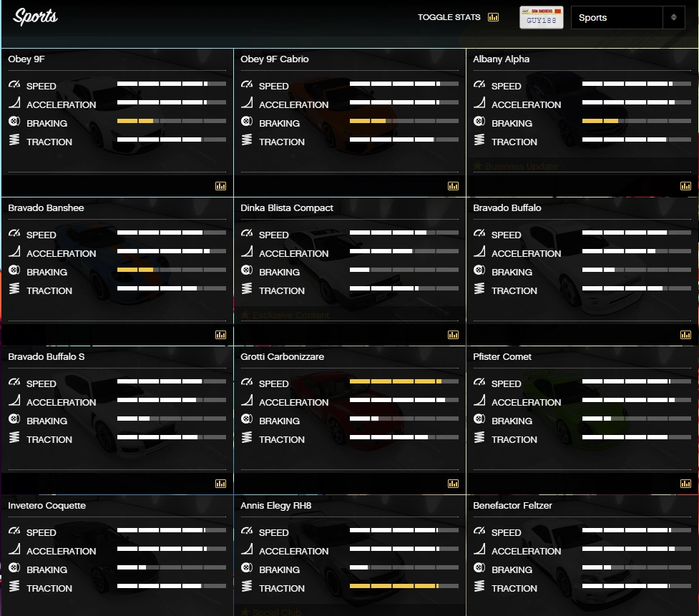Click the Bravado Buffalo S acceleration icon
Image resolution: width=699 pixels, height=616 pixels.
(x=14, y=400)
